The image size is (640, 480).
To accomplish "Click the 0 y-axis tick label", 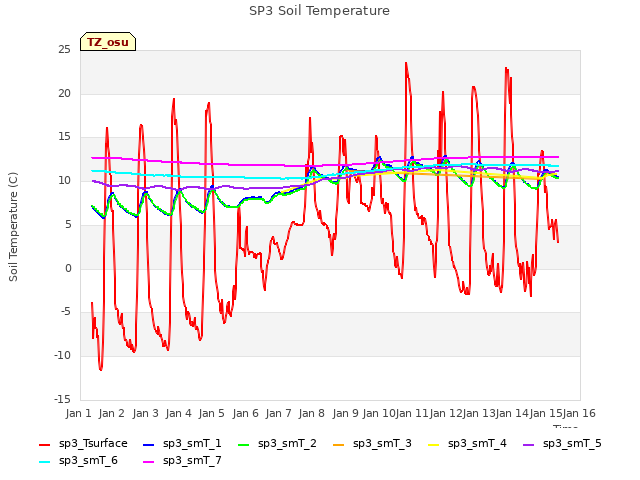I will [68, 268].
